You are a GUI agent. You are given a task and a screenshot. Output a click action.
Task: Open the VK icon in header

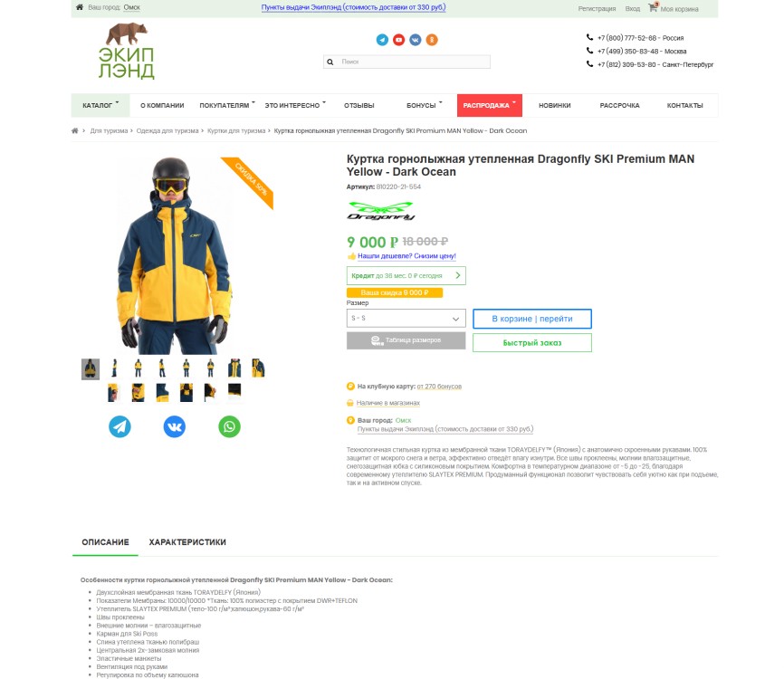pyautogui.click(x=415, y=40)
